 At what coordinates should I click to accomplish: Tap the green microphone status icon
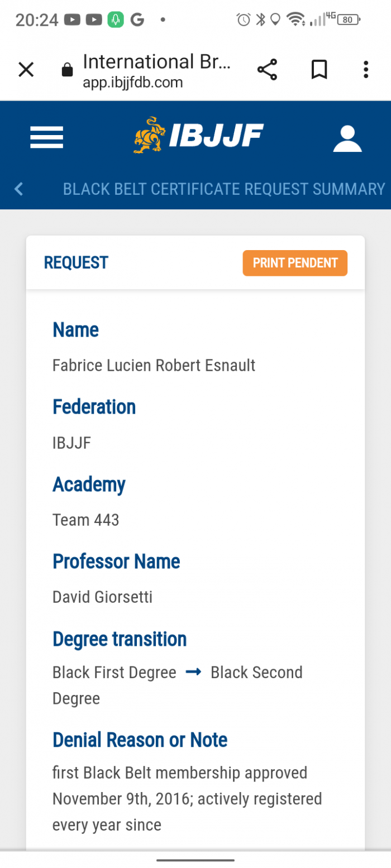pos(116,20)
